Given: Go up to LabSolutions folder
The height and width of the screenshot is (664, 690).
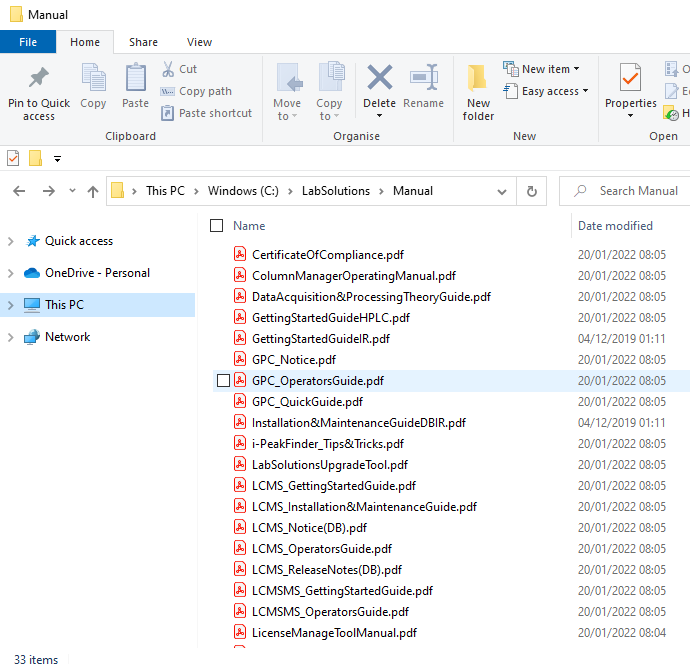Looking at the screenshot, I should click(x=92, y=191).
